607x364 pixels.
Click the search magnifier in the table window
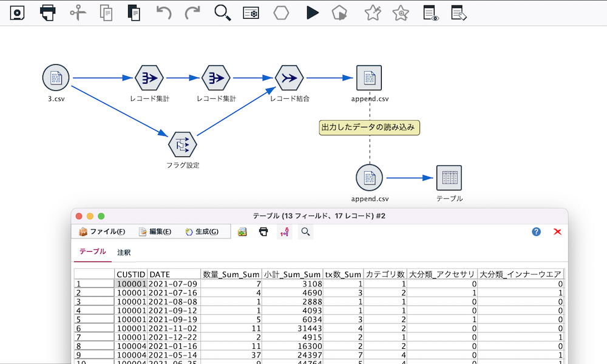click(305, 231)
